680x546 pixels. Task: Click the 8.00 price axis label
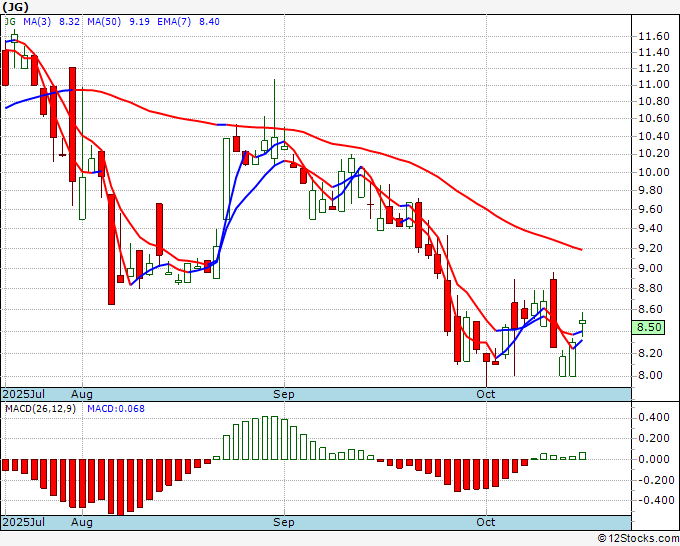click(x=651, y=375)
